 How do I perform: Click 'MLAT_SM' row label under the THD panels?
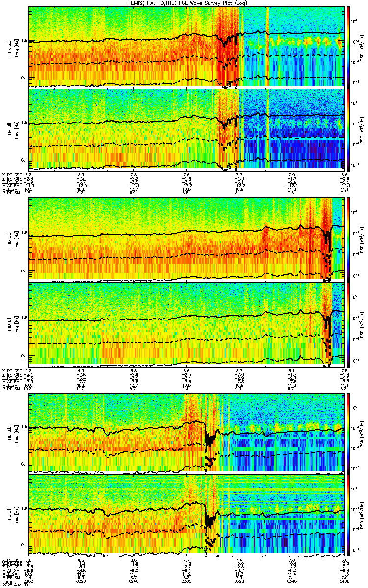10,382
